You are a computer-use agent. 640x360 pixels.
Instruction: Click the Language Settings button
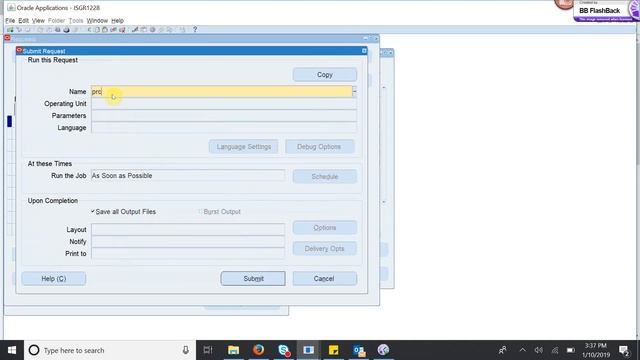(244, 147)
